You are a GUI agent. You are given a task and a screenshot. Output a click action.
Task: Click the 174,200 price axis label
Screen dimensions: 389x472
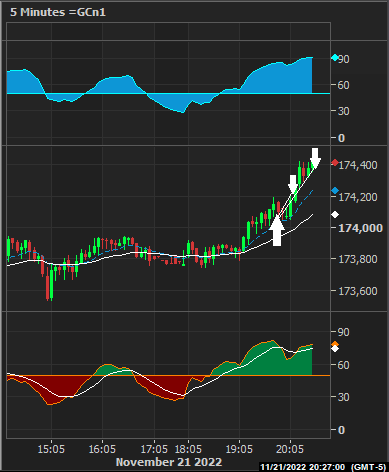click(358, 197)
